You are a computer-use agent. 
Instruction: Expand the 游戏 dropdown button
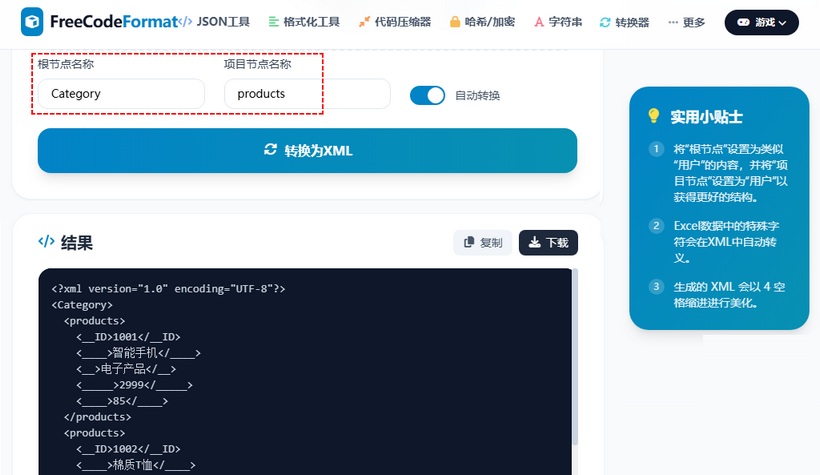[x=761, y=22]
